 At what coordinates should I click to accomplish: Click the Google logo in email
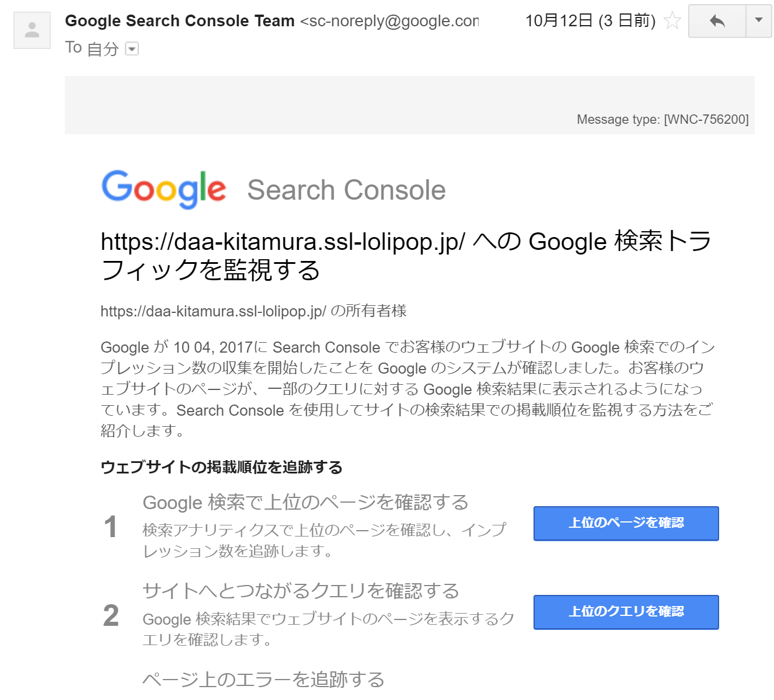164,189
